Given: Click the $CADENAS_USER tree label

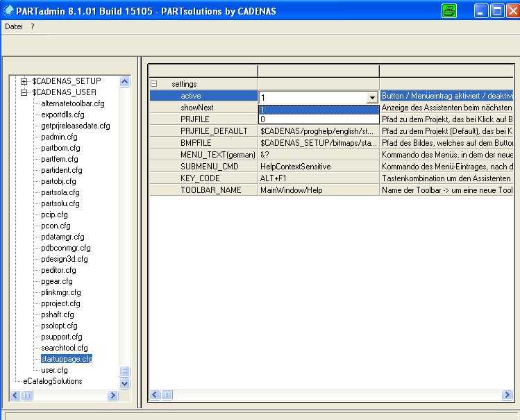Looking at the screenshot, I should point(65,92).
